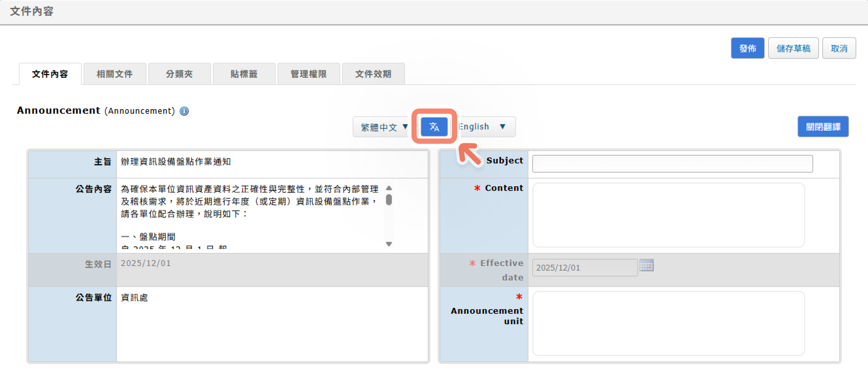The image size is (868, 368).
Task: Go to the 文件效期 tab
Action: click(x=373, y=74)
